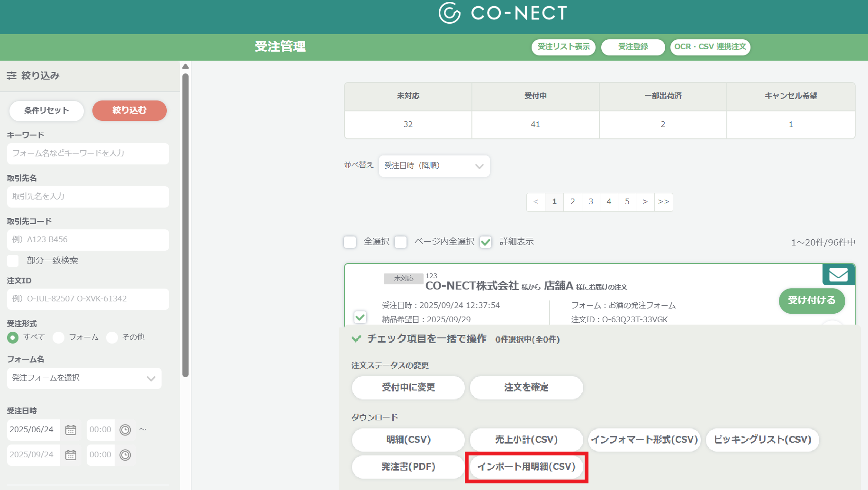Click the next page arrow
Viewport: 868px width, 490px height.
(x=645, y=202)
